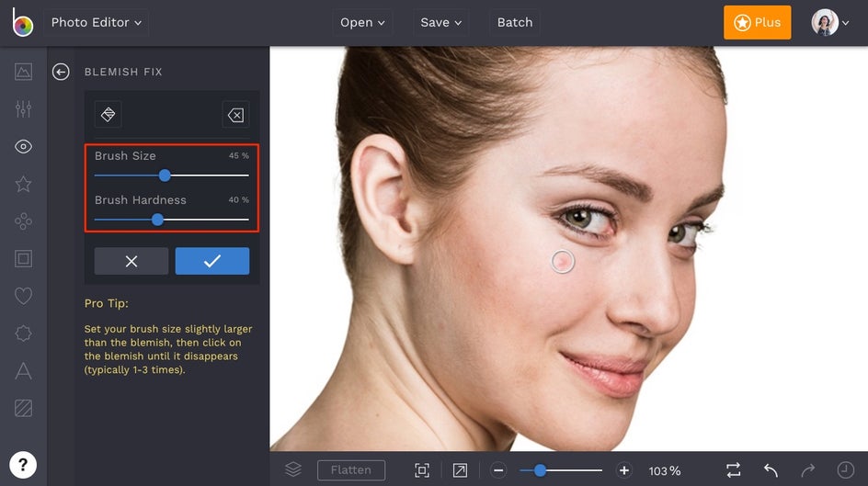The image size is (868, 486).
Task: Expand the user profile avatar menu
Action: pos(829,23)
